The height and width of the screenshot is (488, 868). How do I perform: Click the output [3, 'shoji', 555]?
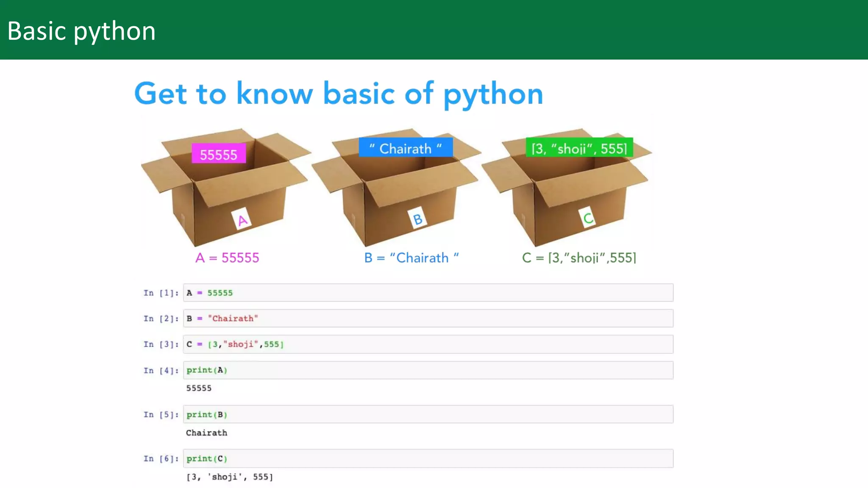(x=230, y=477)
